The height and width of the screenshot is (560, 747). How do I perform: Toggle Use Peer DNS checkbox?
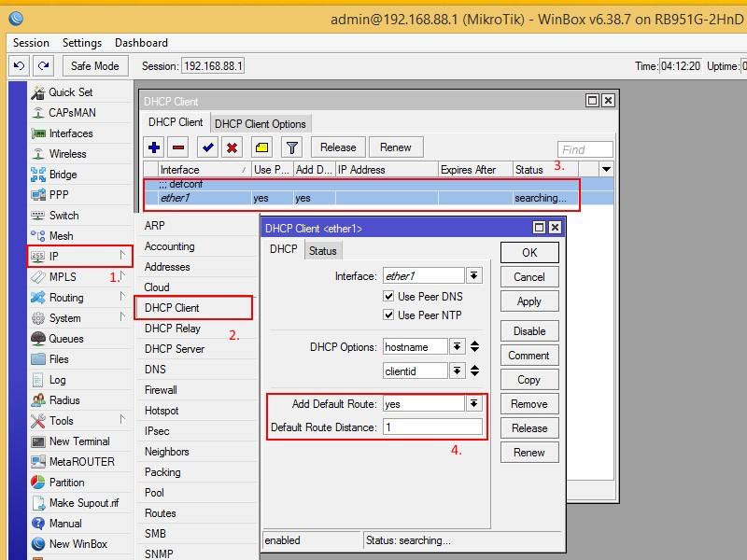pos(388,296)
